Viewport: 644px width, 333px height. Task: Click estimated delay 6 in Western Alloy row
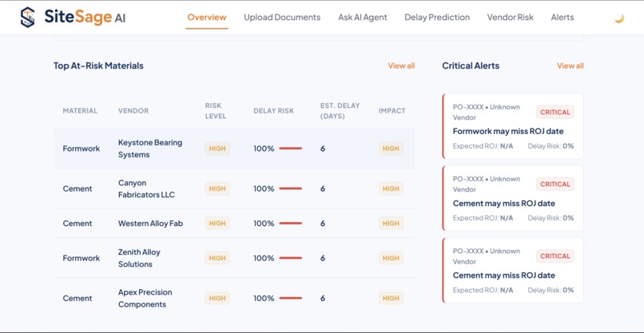click(323, 224)
